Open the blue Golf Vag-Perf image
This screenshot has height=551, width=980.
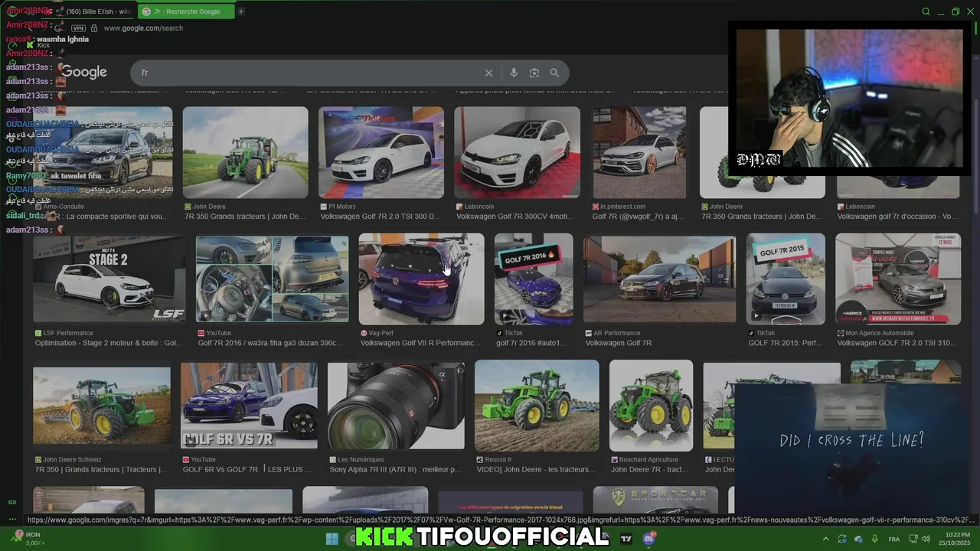click(x=421, y=279)
